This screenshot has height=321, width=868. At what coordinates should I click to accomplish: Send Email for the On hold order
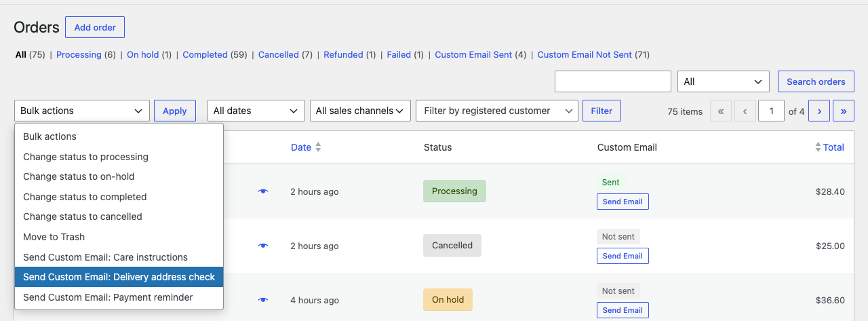tap(623, 310)
